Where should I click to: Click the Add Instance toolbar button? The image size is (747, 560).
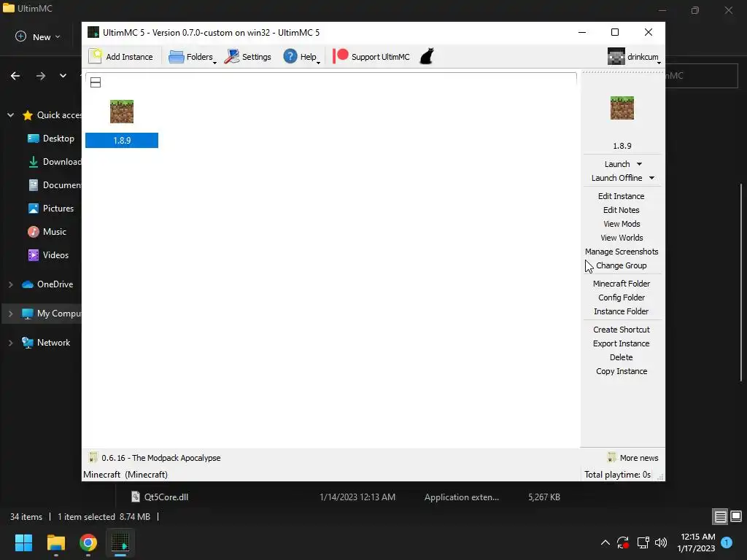tap(121, 57)
